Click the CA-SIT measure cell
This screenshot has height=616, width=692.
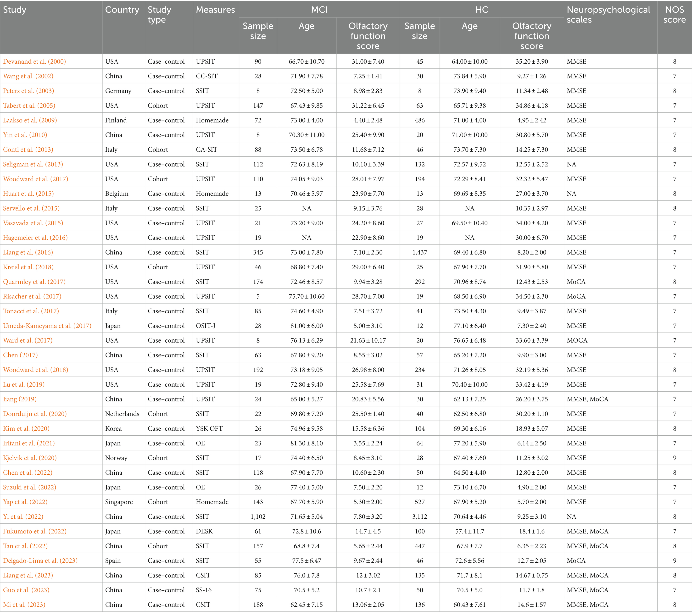pyautogui.click(x=206, y=150)
